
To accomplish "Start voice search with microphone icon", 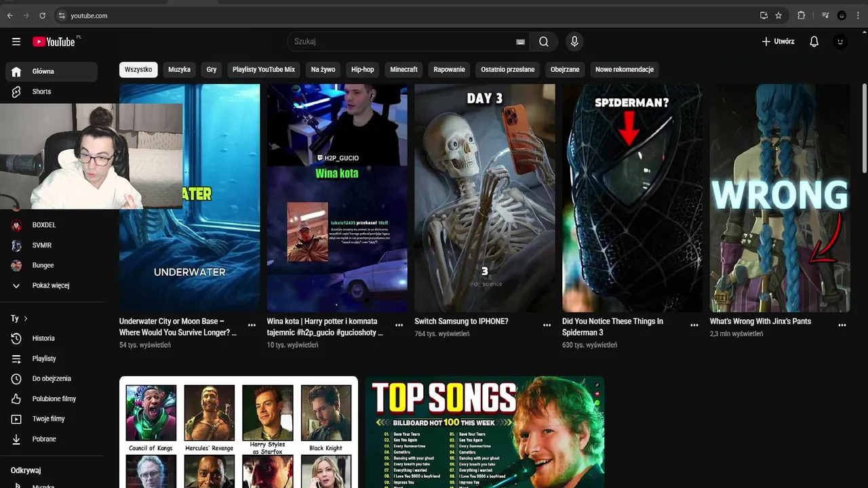I will pyautogui.click(x=574, y=41).
